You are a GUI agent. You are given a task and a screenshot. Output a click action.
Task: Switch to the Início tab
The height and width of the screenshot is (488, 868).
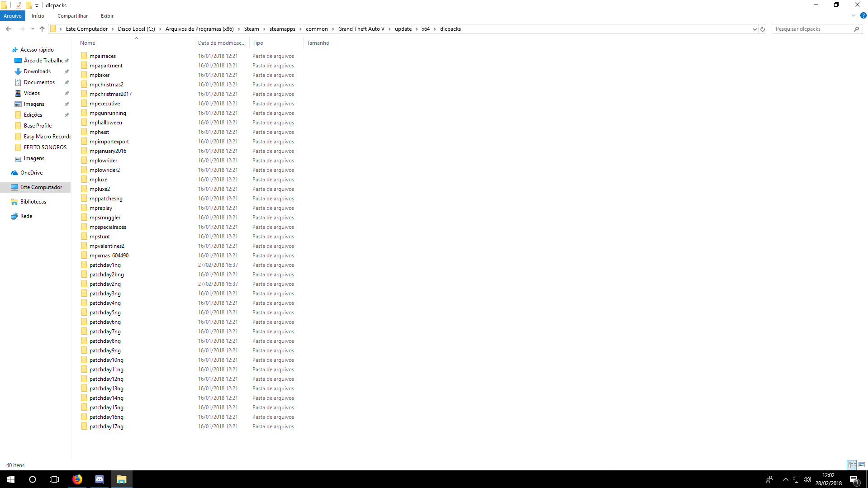38,16
